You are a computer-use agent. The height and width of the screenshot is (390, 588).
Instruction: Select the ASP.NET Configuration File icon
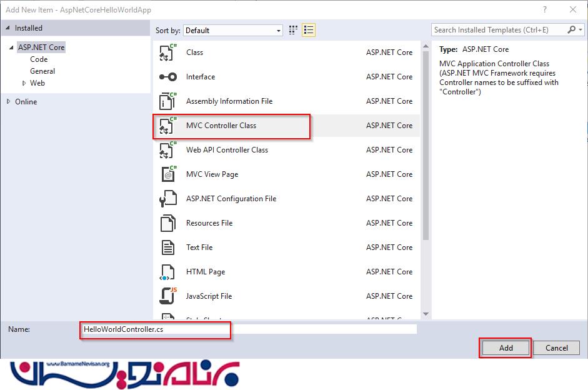click(167, 199)
